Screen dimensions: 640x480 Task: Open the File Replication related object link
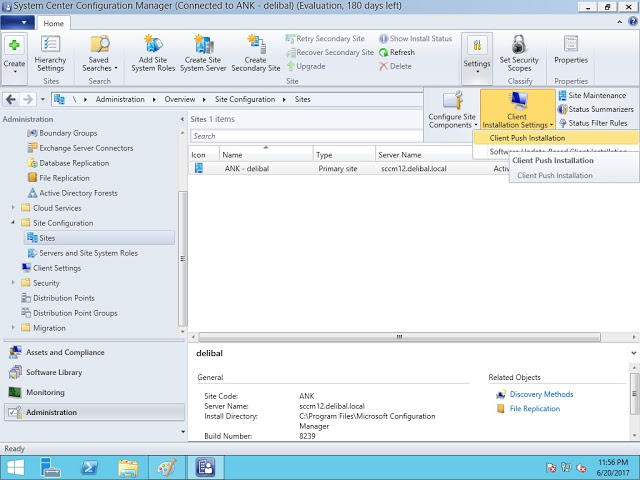point(534,409)
